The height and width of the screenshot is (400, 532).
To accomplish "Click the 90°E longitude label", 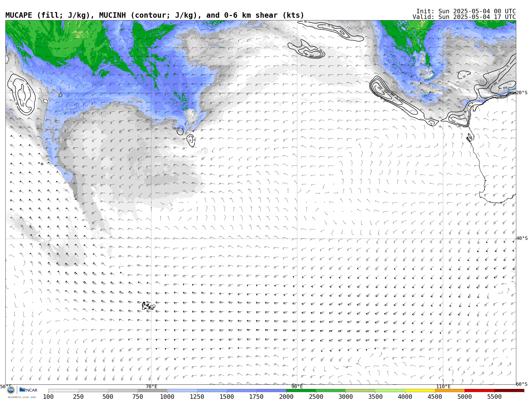I will tap(297, 386).
